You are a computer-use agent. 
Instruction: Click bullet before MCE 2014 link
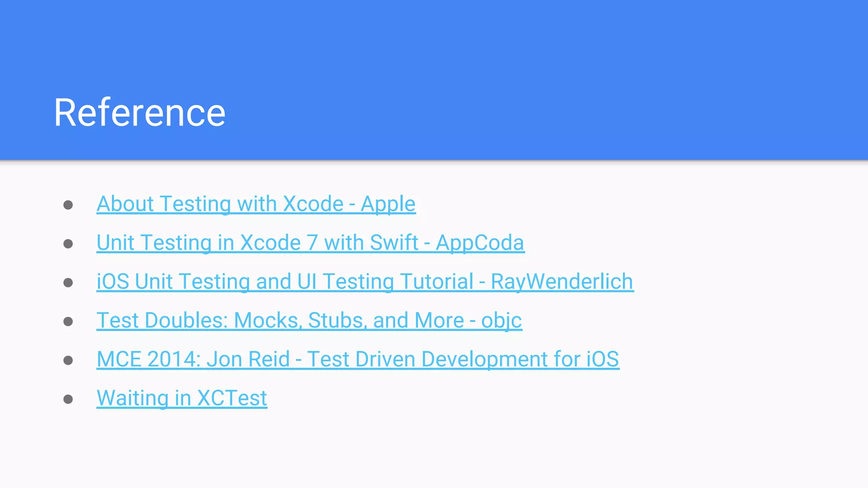(68, 360)
